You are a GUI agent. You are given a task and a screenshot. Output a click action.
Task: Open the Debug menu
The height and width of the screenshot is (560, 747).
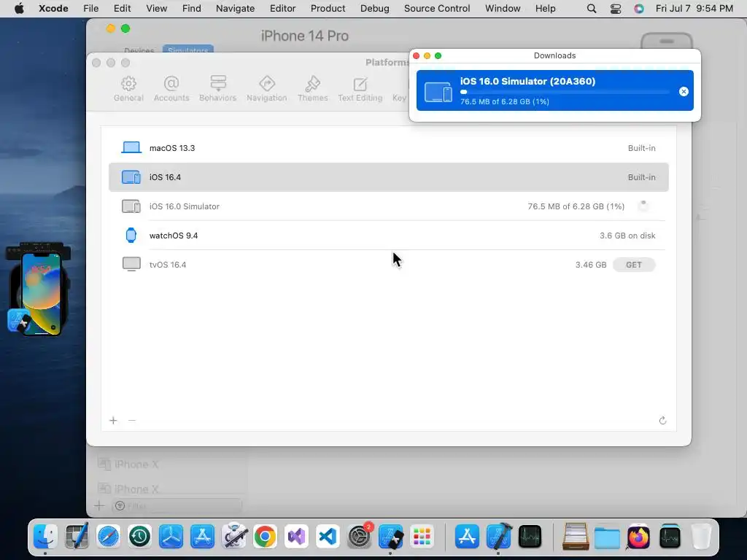(374, 9)
